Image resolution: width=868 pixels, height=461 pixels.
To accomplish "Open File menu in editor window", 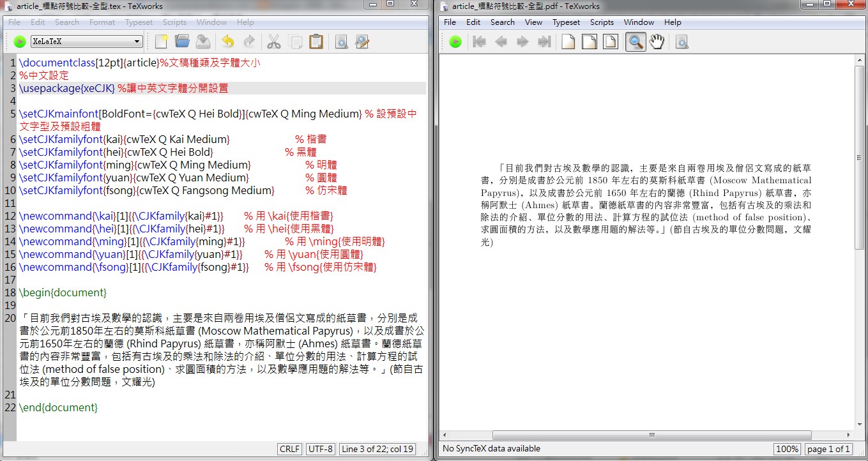I will pyautogui.click(x=14, y=22).
